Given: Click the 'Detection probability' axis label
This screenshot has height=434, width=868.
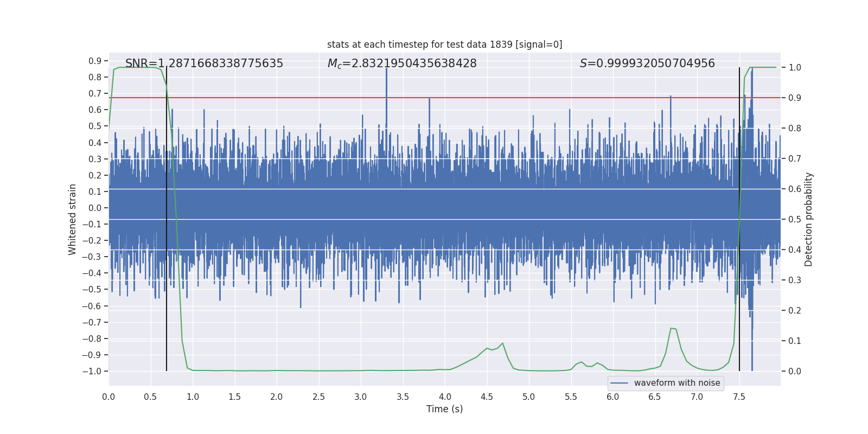Looking at the screenshot, I should [x=809, y=219].
